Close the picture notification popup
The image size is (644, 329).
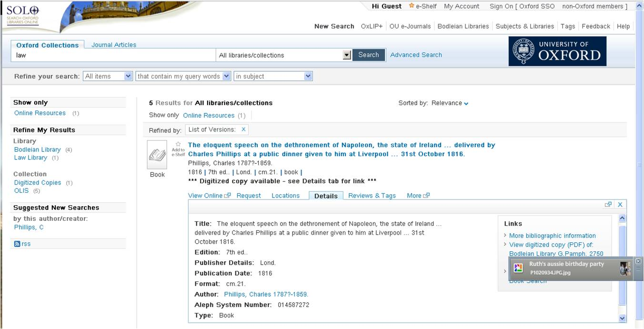638,261
